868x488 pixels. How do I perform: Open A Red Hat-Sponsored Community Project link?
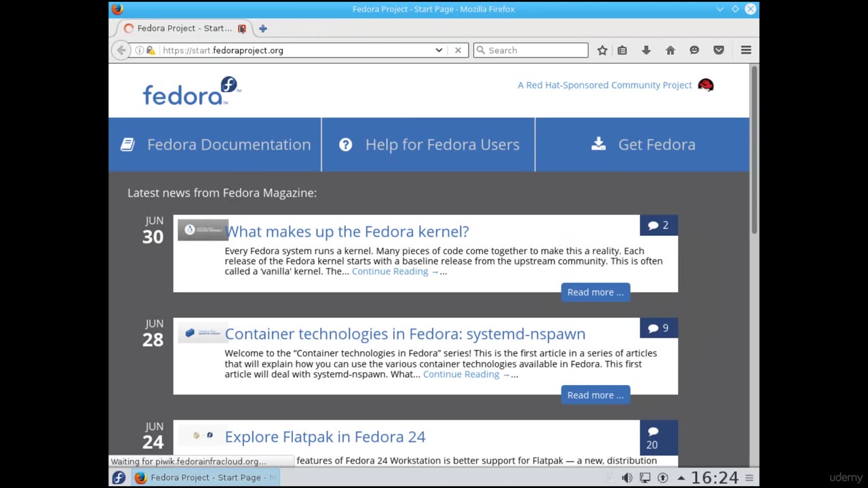(605, 85)
